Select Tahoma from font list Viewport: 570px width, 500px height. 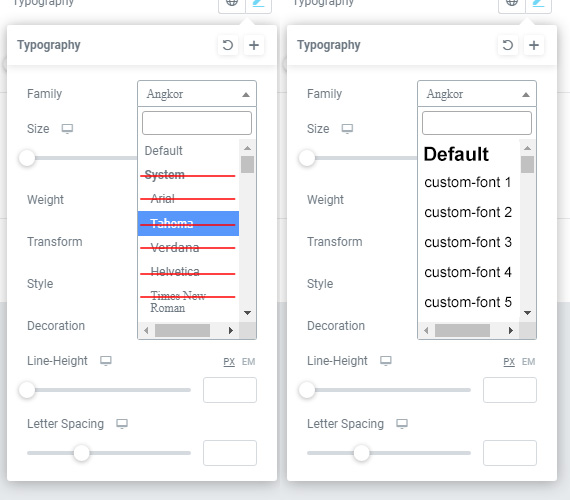(x=188, y=223)
